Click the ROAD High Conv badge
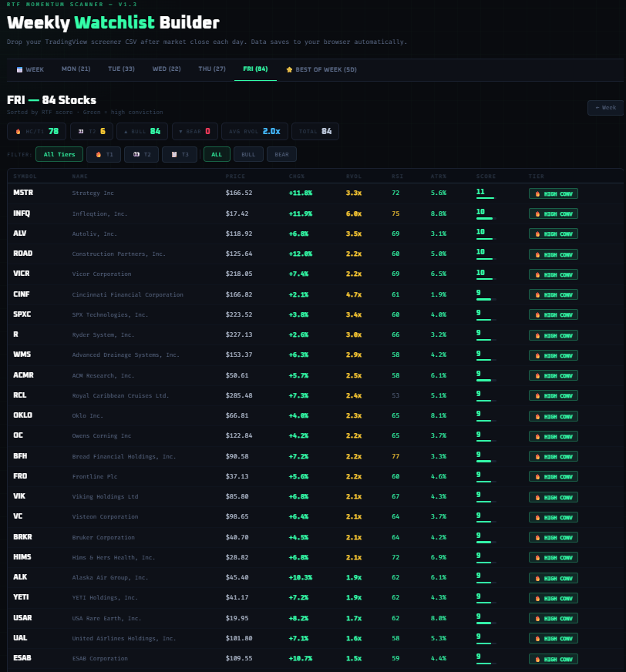626x672 pixels. tap(553, 254)
